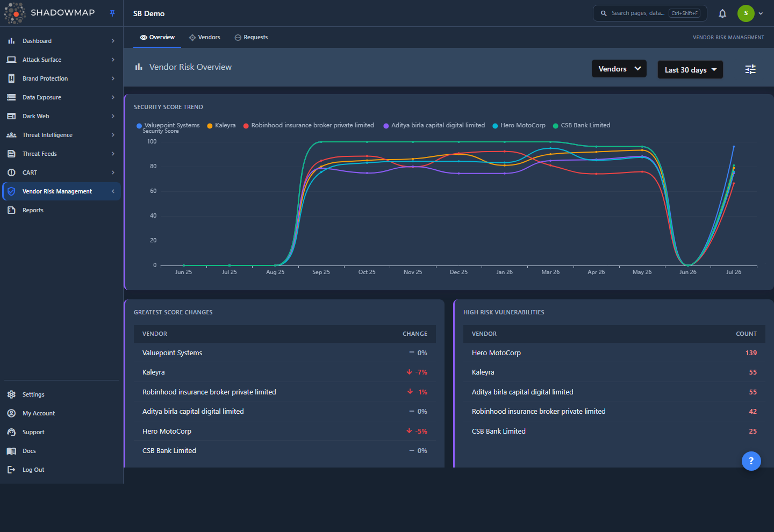
Task: Open the Vendors dropdown
Action: coord(619,69)
